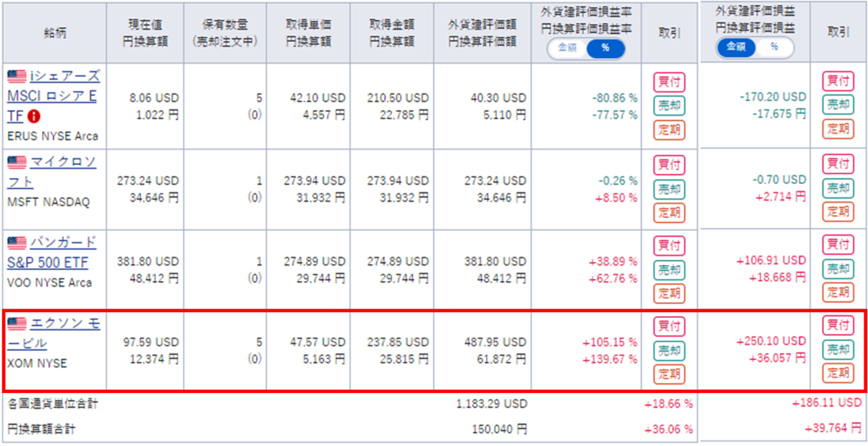Click 売却 beside ERUS -80.86 %
This screenshot has width=868, height=446.
(x=669, y=106)
